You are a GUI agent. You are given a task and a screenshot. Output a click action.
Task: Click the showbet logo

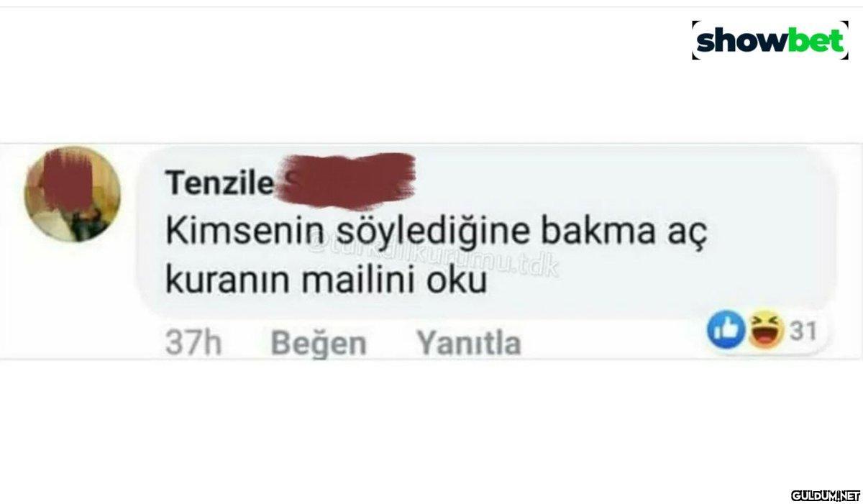pos(770,41)
